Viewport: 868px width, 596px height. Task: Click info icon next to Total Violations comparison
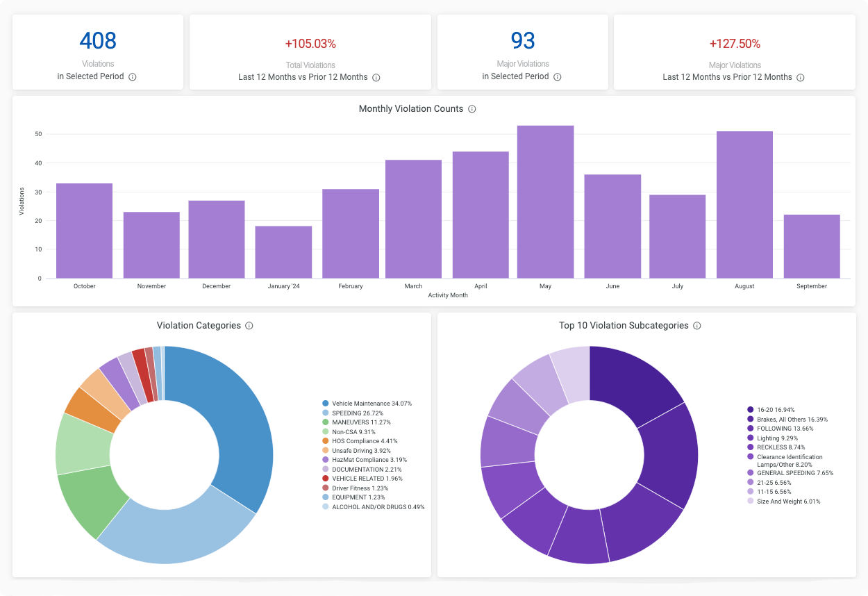(376, 77)
